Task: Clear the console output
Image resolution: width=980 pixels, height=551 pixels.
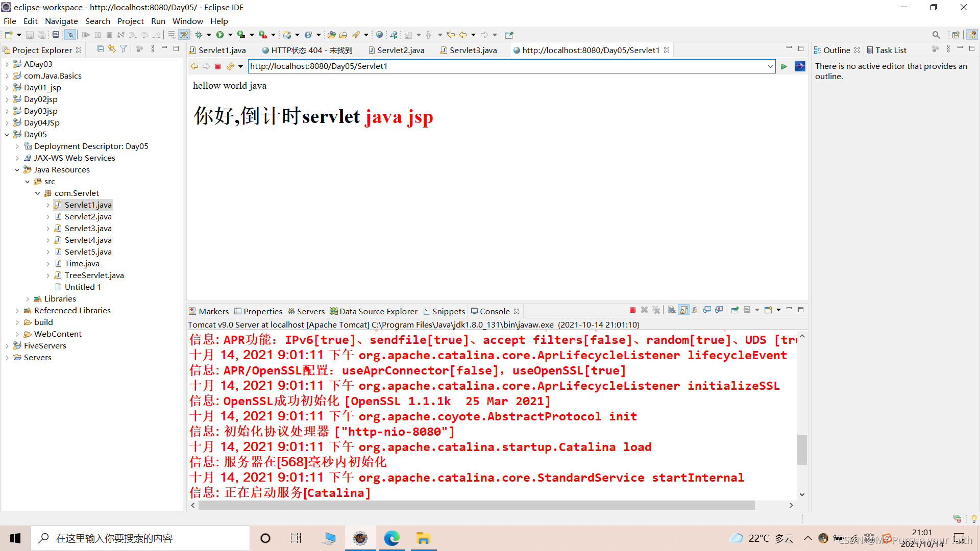Action: coord(672,310)
